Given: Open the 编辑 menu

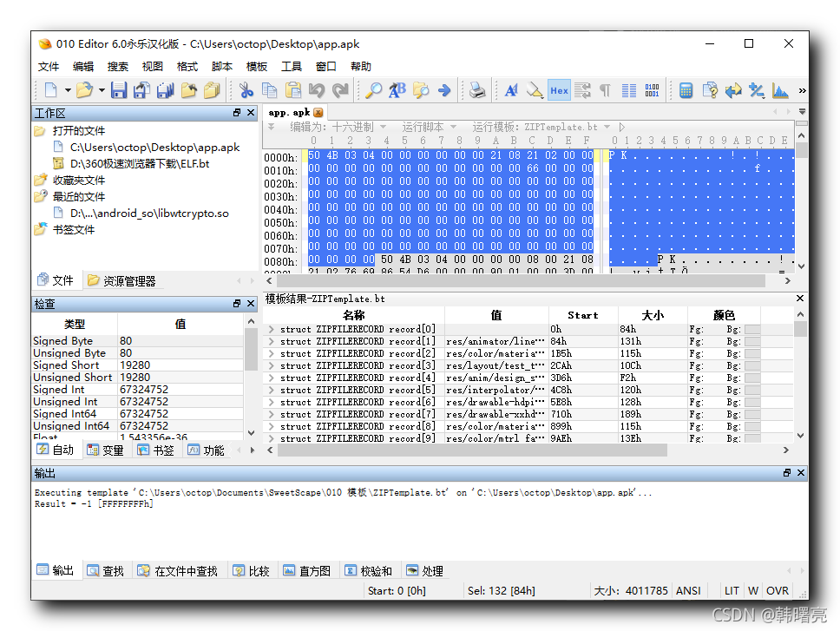Looking at the screenshot, I should (x=83, y=67).
